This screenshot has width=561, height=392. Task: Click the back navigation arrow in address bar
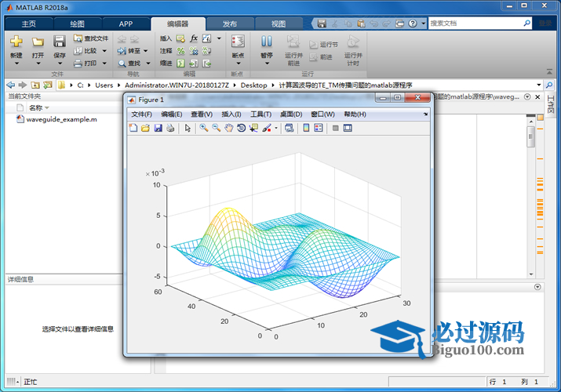click(x=11, y=85)
